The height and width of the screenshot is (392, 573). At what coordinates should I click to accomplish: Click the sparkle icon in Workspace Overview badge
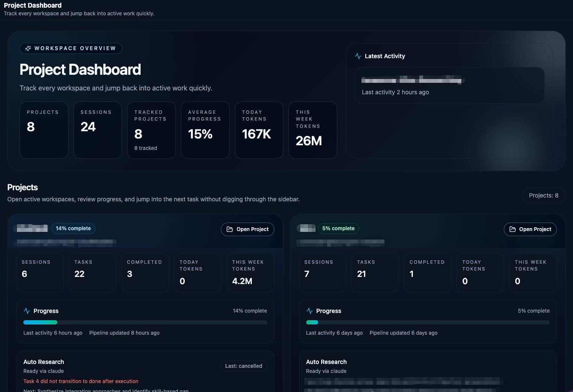[x=28, y=48]
